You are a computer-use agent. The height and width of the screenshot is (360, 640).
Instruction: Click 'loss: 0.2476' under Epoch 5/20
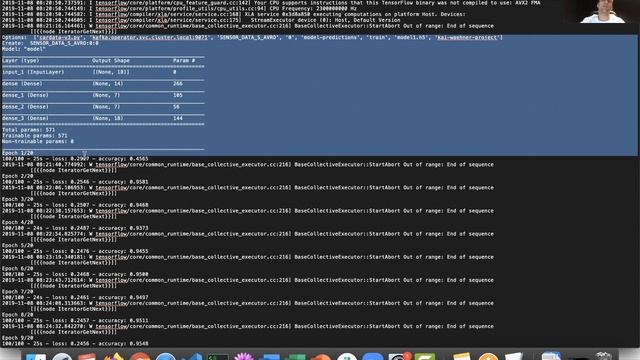coord(71,251)
